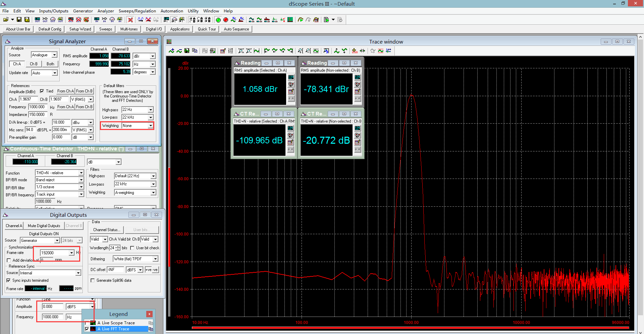This screenshot has height=334, width=644.
Task: Click the move trace up arrow icon
Action: (x=336, y=51)
